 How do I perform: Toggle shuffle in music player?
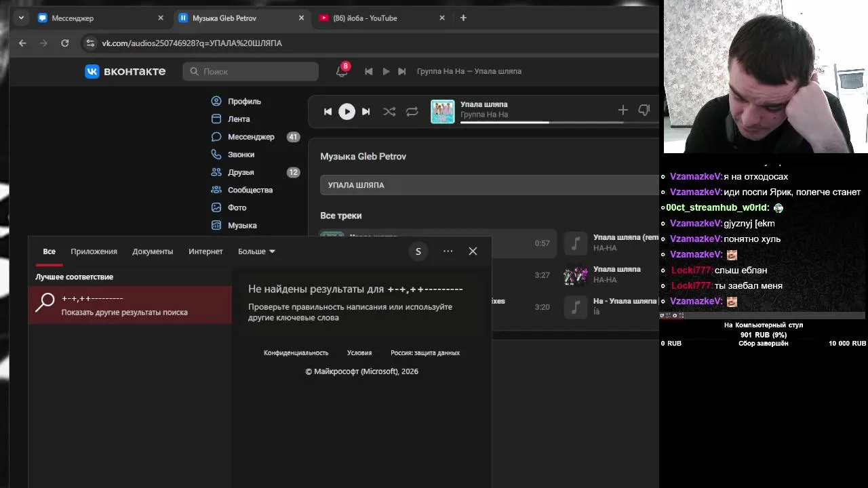click(x=389, y=111)
